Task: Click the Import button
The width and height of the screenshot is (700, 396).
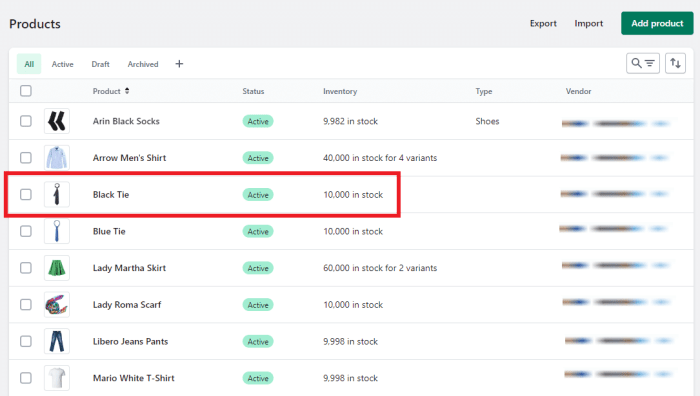Action: pyautogui.click(x=588, y=23)
